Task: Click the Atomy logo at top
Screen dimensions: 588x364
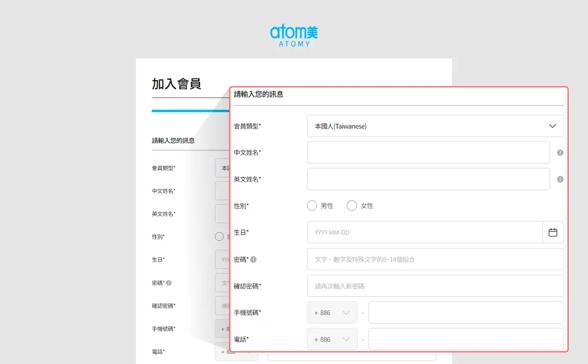Action: 294,36
